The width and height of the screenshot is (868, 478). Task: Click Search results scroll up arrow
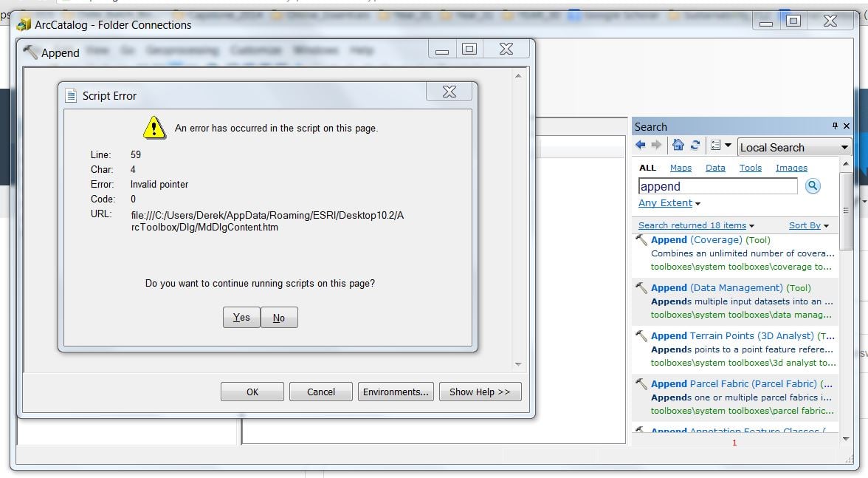click(845, 164)
